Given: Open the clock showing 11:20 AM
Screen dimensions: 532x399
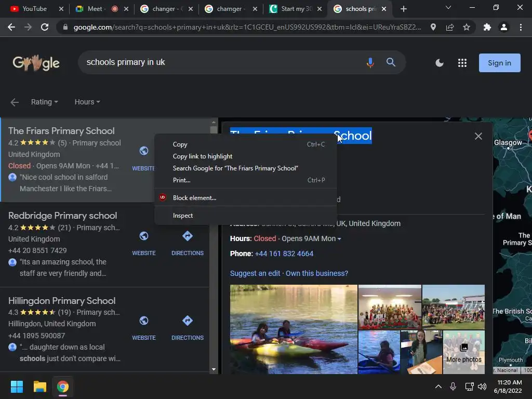Looking at the screenshot, I should pyautogui.click(x=508, y=387).
